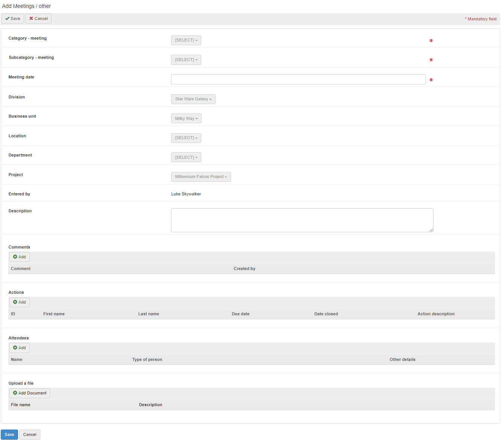504x445 pixels.
Task: Add a new comment in Comments section
Action: coord(20,257)
